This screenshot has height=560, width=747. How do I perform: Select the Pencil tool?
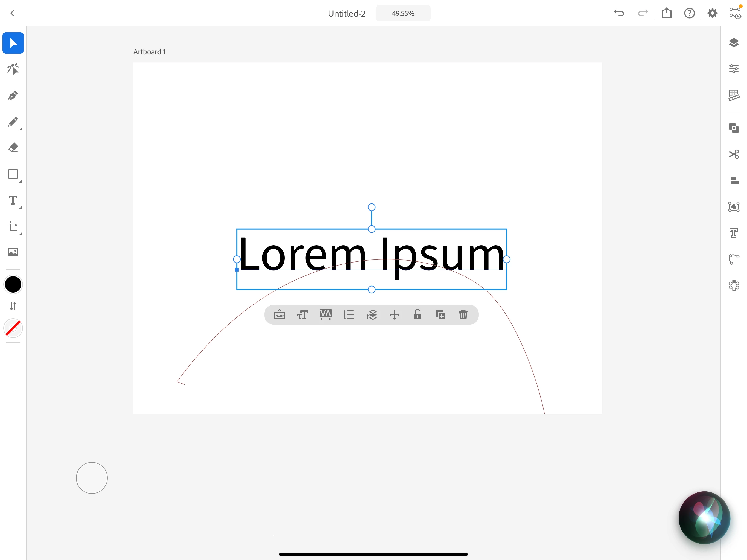tap(13, 122)
